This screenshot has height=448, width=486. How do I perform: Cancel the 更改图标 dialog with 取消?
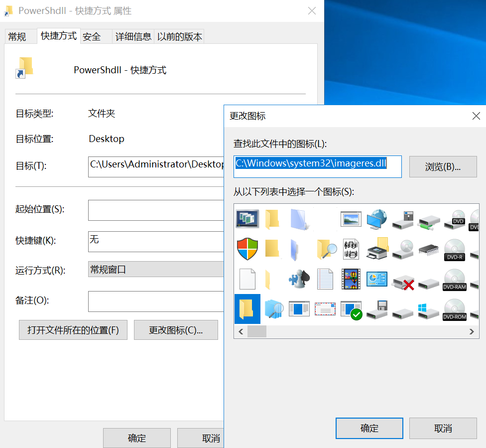point(443,428)
